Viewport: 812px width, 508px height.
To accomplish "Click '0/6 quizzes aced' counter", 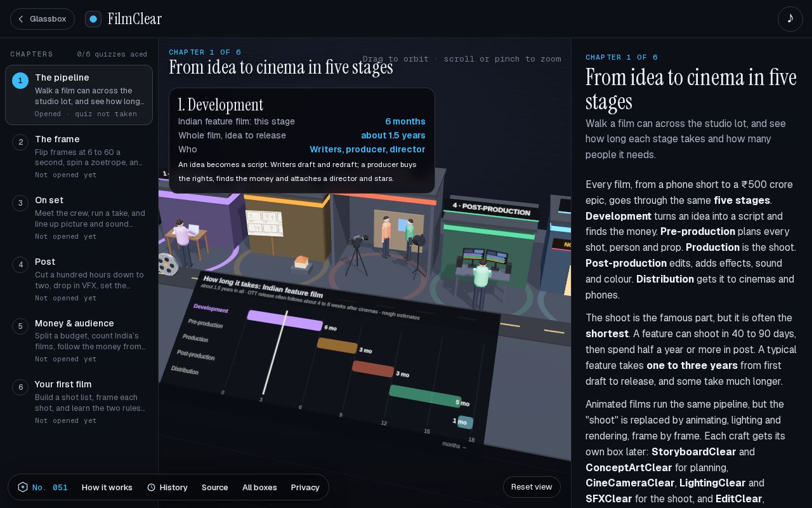I will (112, 54).
